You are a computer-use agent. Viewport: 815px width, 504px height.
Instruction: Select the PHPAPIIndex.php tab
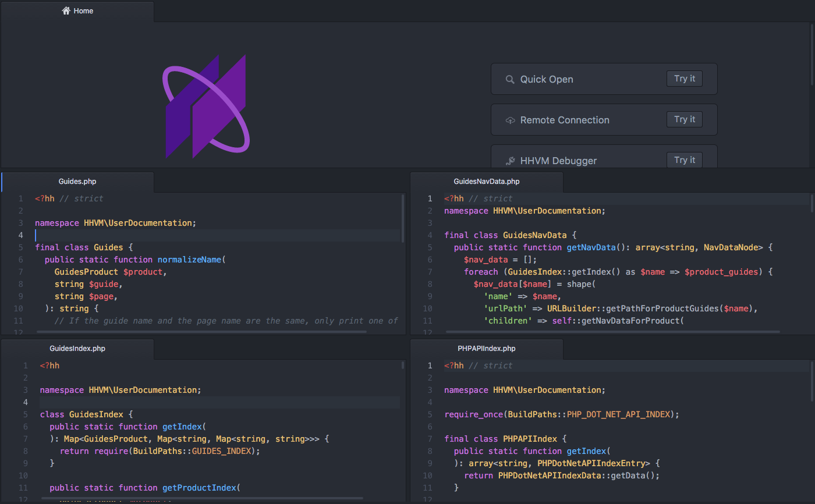pyautogui.click(x=487, y=349)
